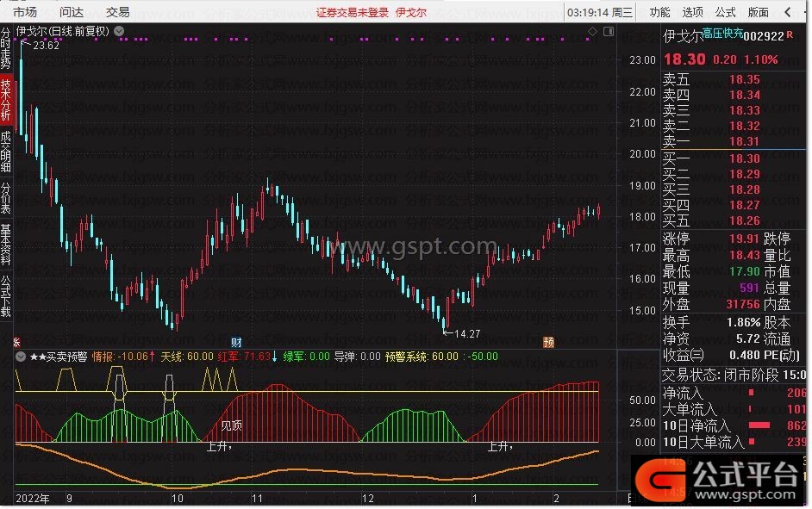The height and width of the screenshot is (509, 812).
Task: Expand the 买卖预警 indicator dropdown arrow
Action: (x=21, y=357)
